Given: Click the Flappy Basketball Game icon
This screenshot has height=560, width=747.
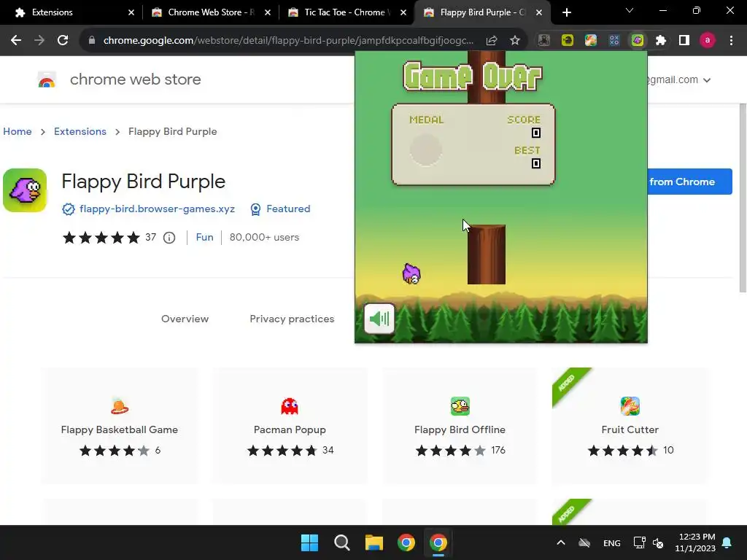Looking at the screenshot, I should click(x=120, y=405).
